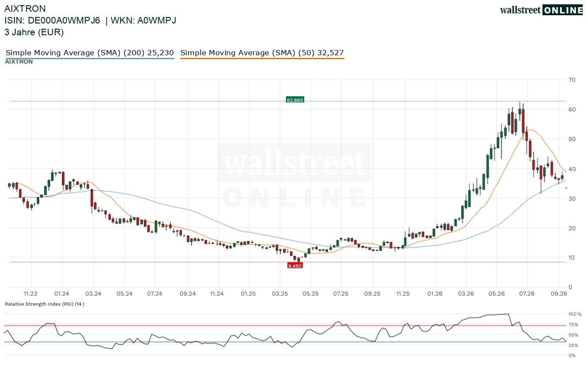Click the '3 Jahre (EUR)' label
This screenshot has height=367, width=588.
pos(34,32)
